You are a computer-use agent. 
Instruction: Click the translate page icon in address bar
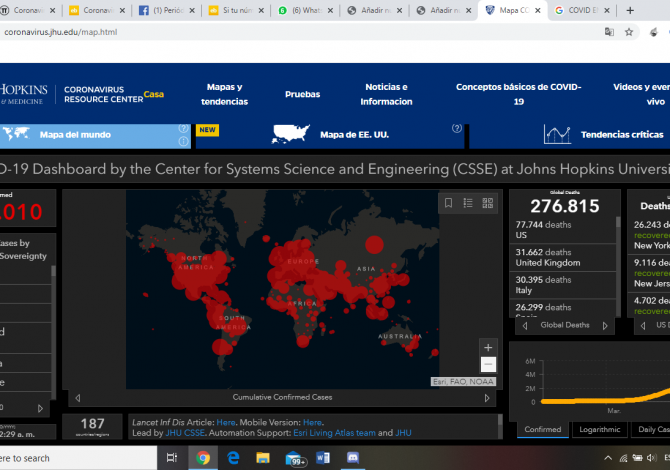coord(609,32)
